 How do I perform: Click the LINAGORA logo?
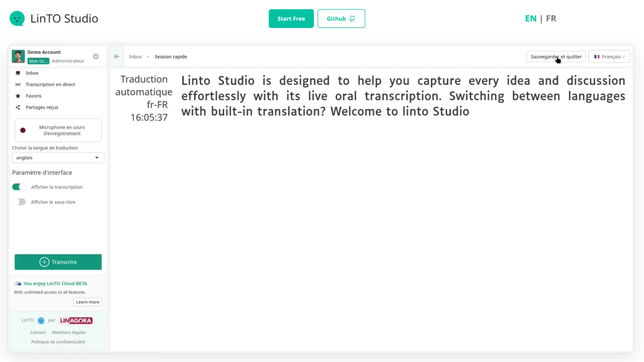click(x=76, y=320)
